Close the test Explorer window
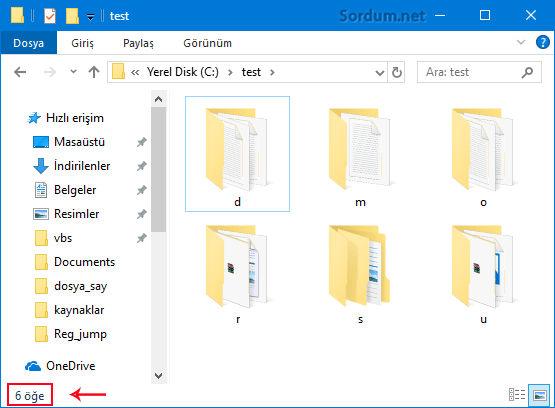Screen dimensions: 555x408 click(531, 16)
